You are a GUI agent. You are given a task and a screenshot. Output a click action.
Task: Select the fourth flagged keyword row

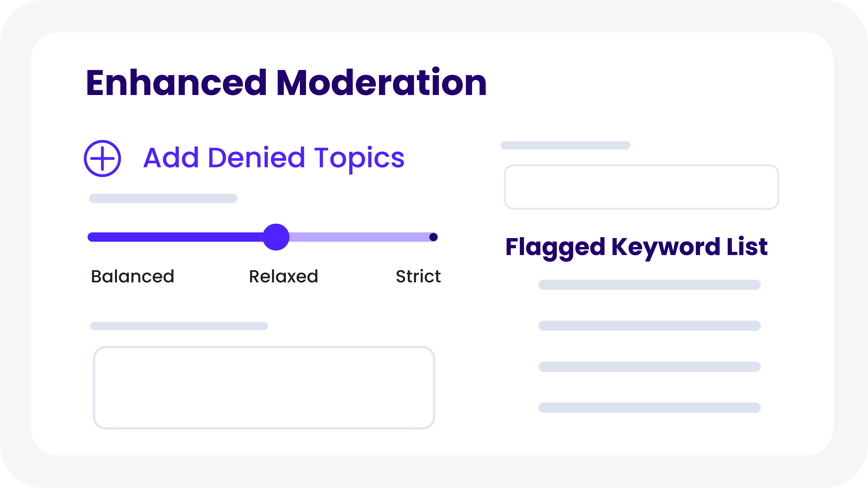649,408
